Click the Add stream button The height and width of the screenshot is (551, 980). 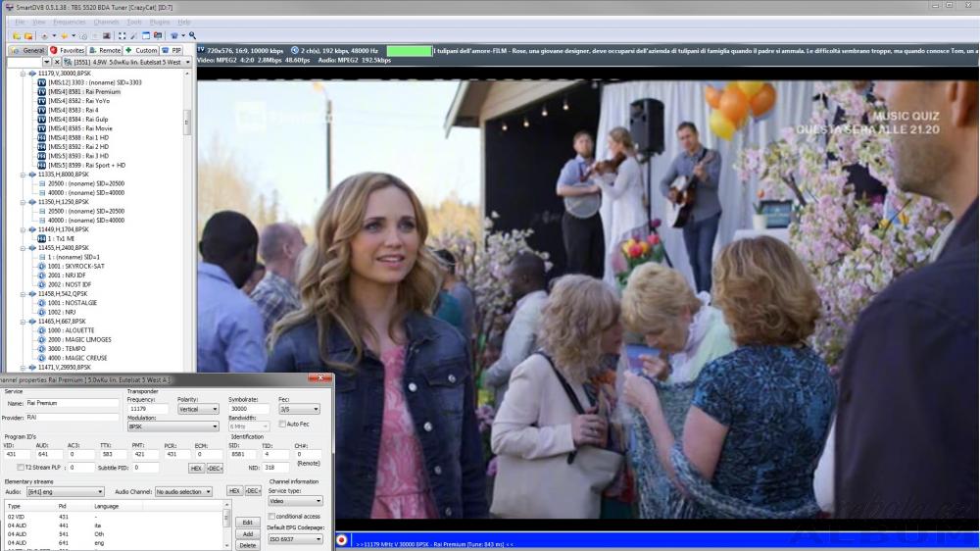coord(248,534)
